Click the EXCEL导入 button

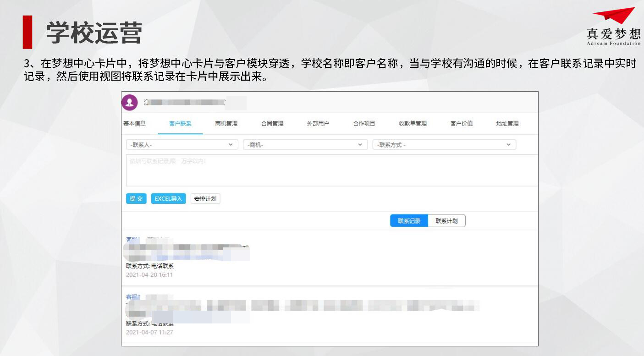[x=169, y=198]
